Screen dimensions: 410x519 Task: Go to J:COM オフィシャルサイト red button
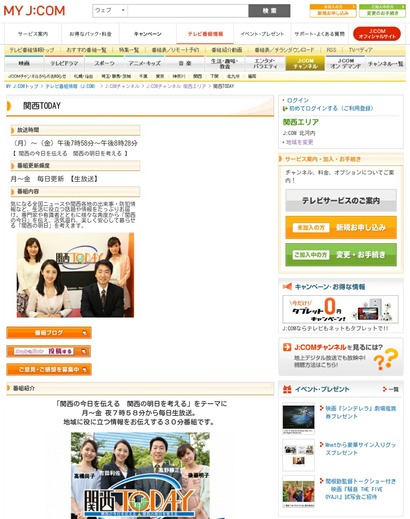point(377,34)
